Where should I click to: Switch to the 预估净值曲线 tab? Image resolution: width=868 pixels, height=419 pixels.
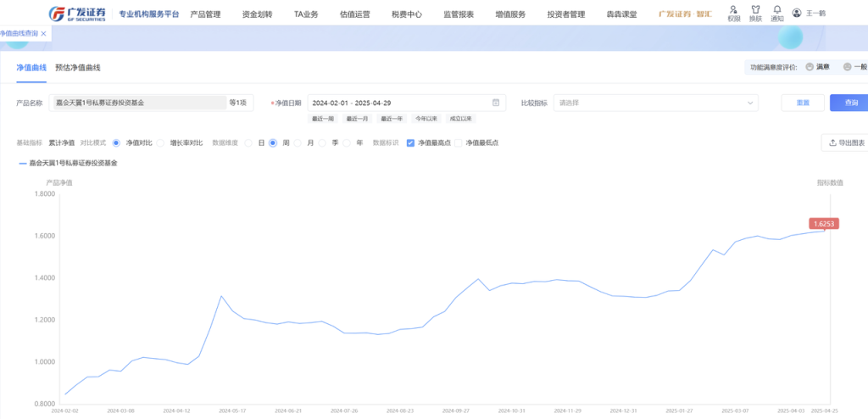[x=83, y=67]
